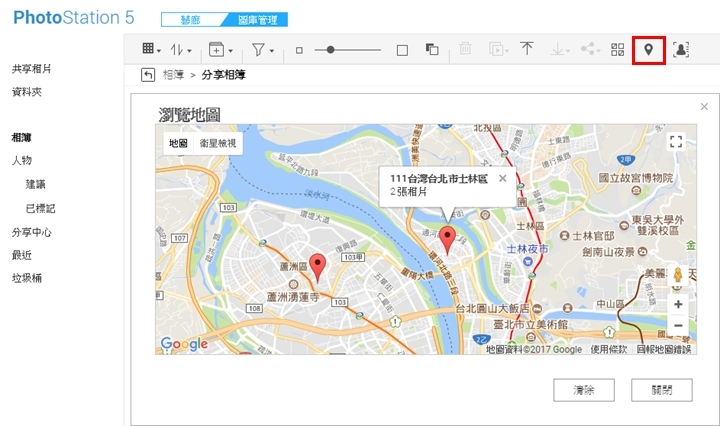720x426 pixels.
Task: Expand the sort dropdown arrow
Action: pyautogui.click(x=189, y=51)
